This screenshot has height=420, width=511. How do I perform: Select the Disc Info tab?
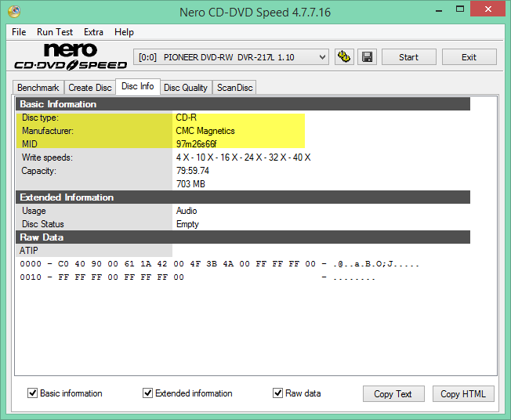point(138,86)
